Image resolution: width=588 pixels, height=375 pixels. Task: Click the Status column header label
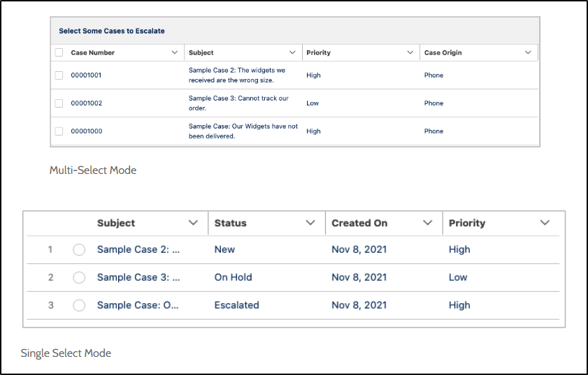pos(231,223)
